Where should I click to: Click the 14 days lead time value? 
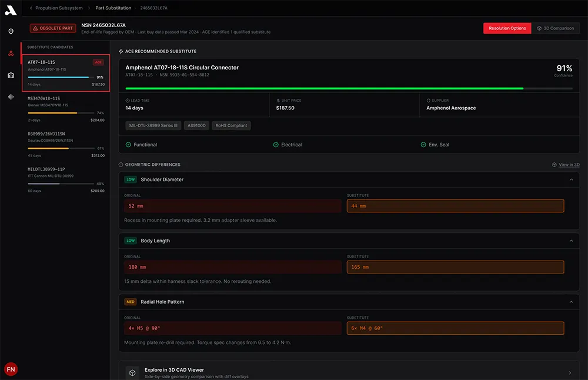pos(134,108)
